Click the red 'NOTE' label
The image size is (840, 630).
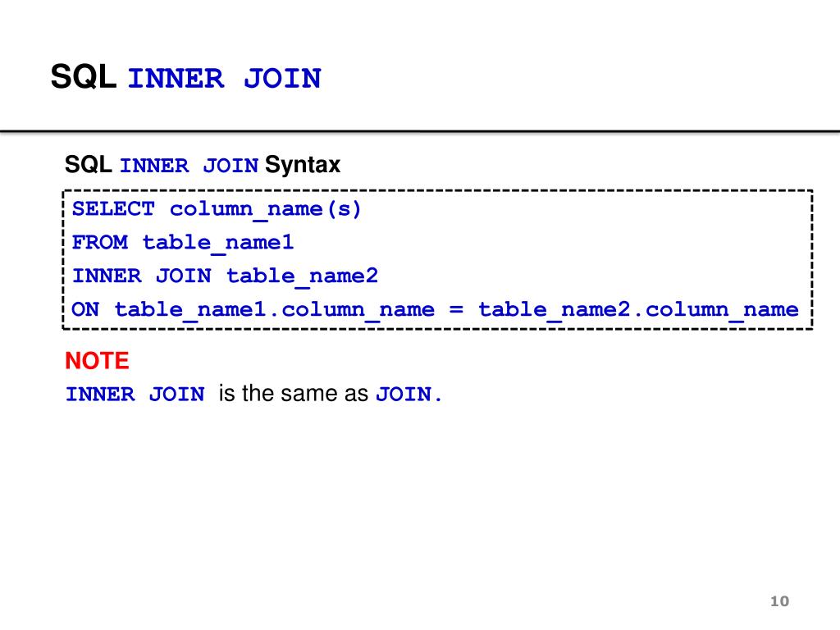tap(97, 361)
